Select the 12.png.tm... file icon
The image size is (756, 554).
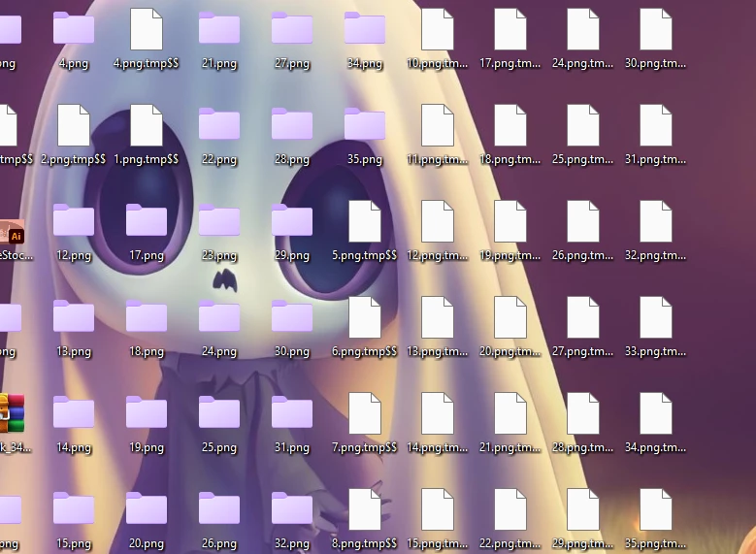tap(438, 221)
